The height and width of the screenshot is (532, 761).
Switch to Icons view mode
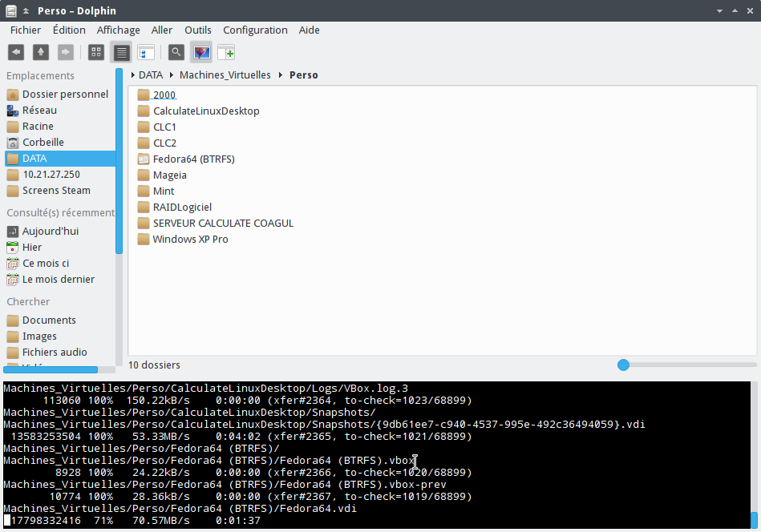coord(96,52)
